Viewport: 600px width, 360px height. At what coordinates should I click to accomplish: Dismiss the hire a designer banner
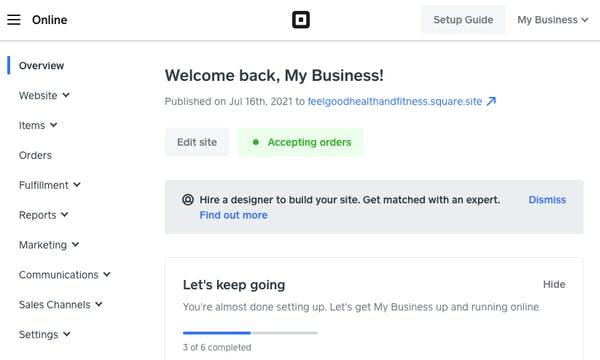tap(547, 200)
